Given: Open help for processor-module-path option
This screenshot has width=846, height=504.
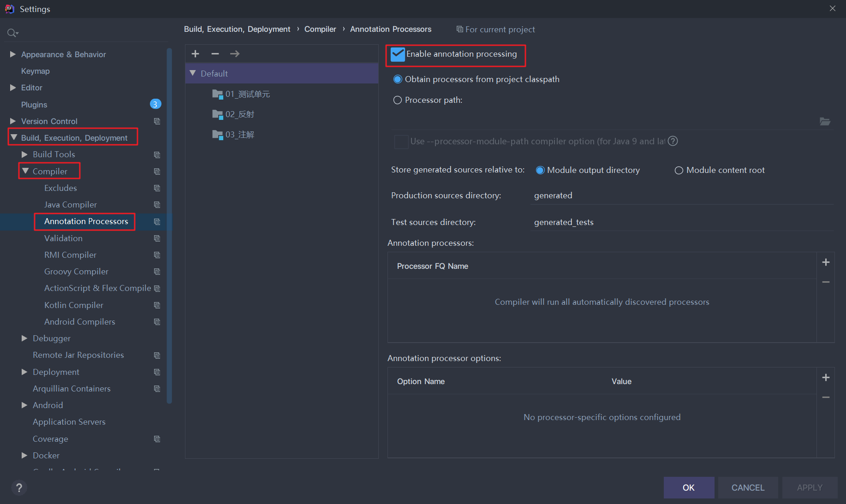Looking at the screenshot, I should tap(673, 141).
